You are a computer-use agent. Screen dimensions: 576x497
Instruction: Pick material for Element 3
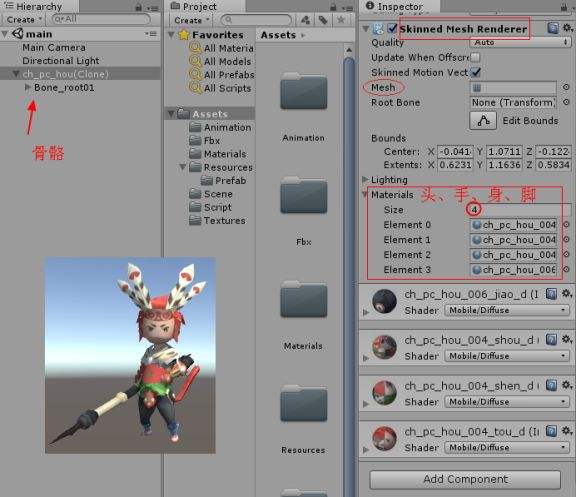[x=566, y=270]
